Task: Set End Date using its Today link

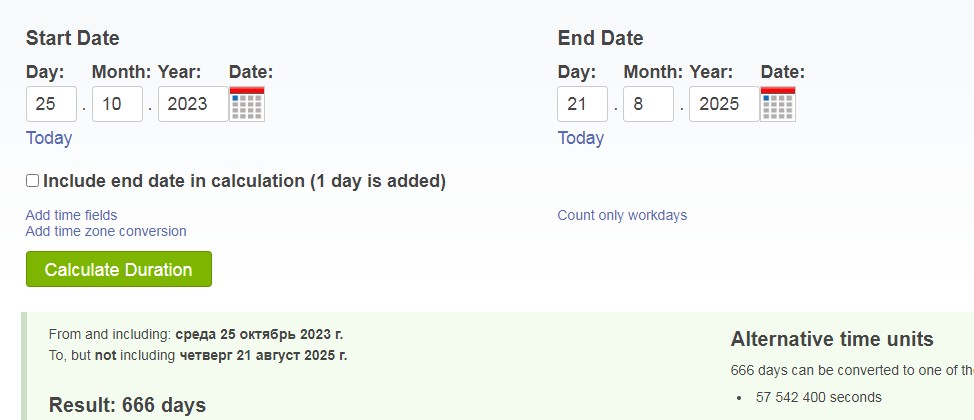Action: (x=581, y=138)
